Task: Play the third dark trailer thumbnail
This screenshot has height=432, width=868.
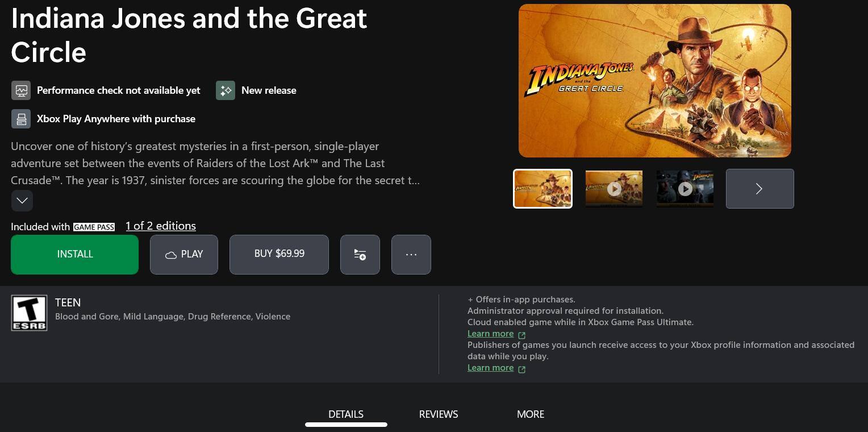Action: coord(685,189)
